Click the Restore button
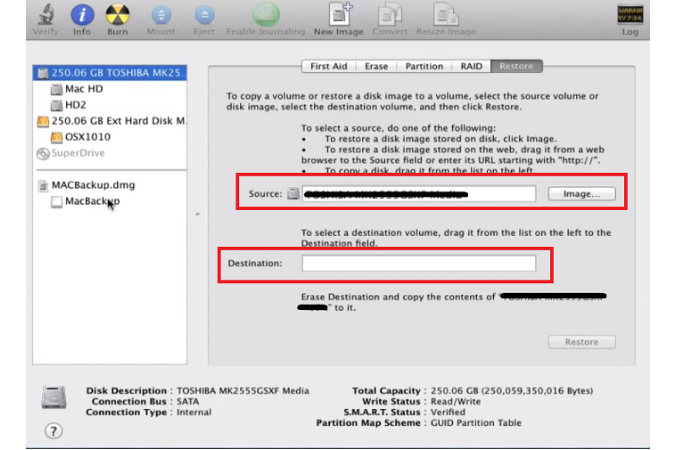This screenshot has width=700, height=450. (582, 342)
